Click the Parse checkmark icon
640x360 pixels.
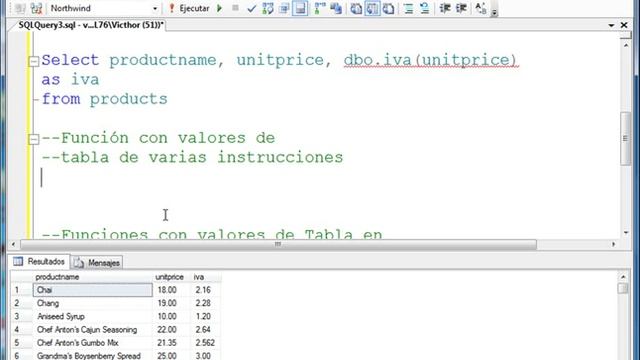tap(251, 8)
